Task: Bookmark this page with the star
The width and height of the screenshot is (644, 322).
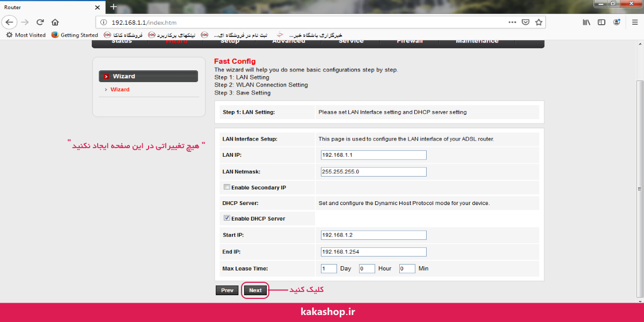Action: tap(539, 22)
